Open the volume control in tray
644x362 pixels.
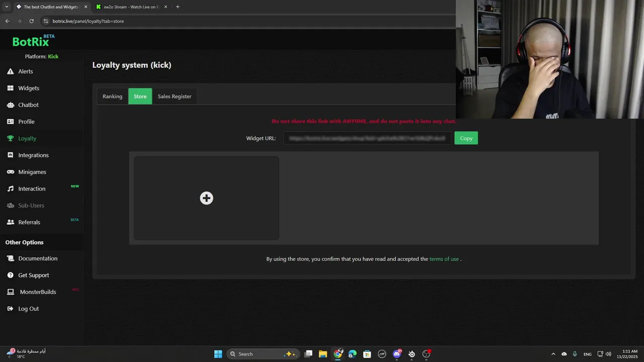(x=609, y=354)
